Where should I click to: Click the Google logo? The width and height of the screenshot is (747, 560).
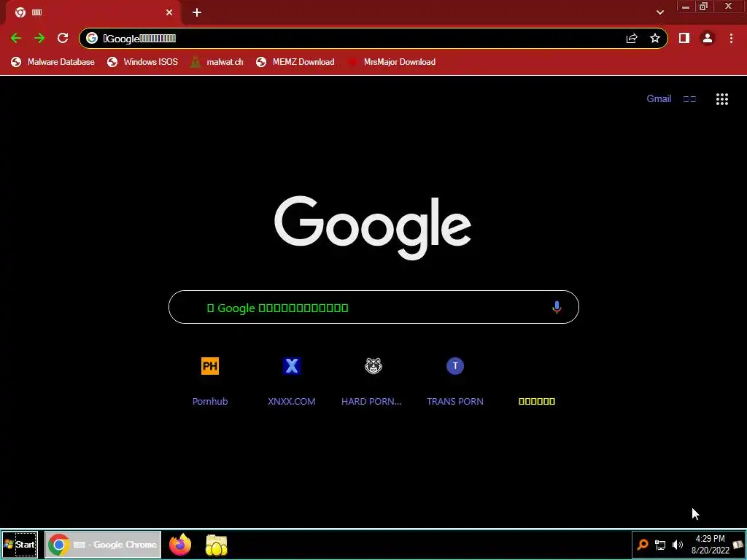(373, 227)
